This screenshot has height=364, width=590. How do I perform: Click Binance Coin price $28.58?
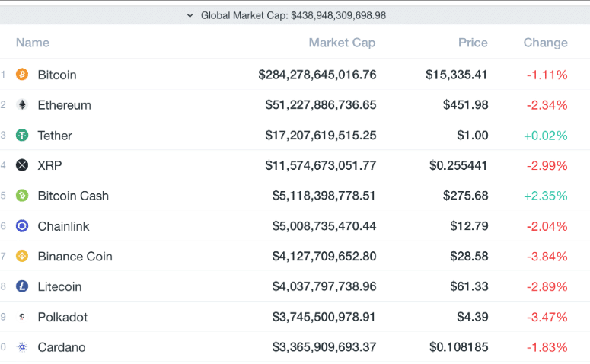(469, 257)
